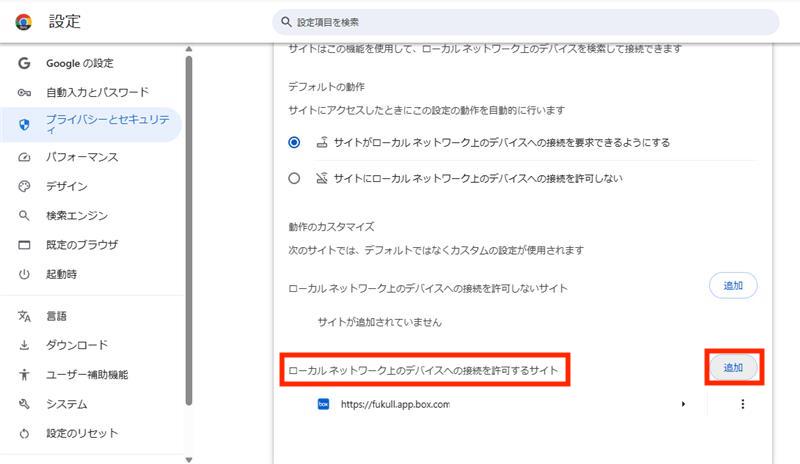The image size is (800, 464).
Task: Click the sidebar vertical scrollbar
Action: 188,230
